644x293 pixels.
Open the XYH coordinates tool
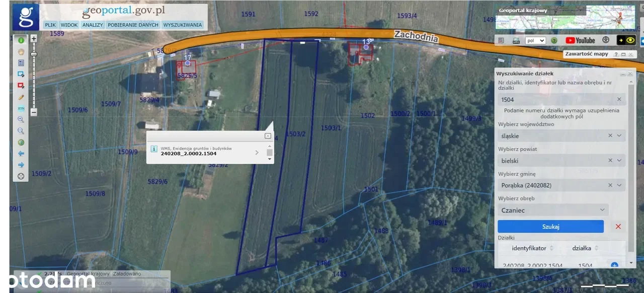point(21,108)
